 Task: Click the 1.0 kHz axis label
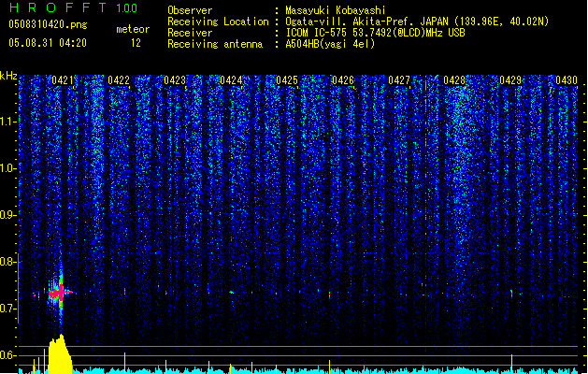pos(7,168)
